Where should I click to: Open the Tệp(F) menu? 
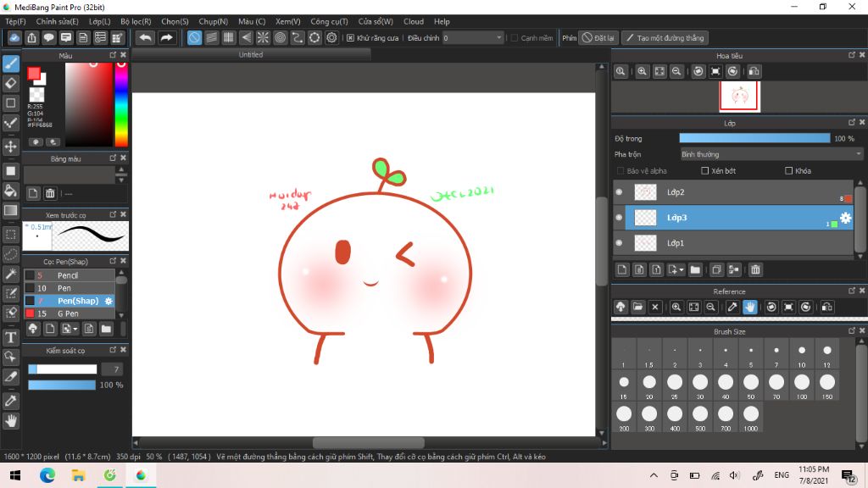click(15, 21)
